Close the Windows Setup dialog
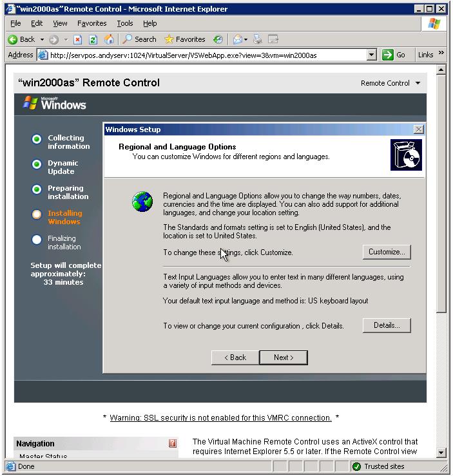 pos(418,129)
